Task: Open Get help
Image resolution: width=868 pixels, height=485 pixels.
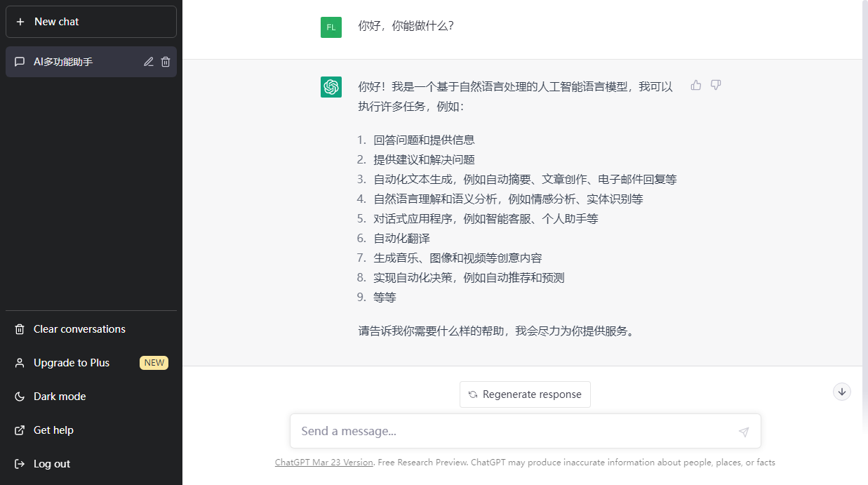Action: pos(91,430)
